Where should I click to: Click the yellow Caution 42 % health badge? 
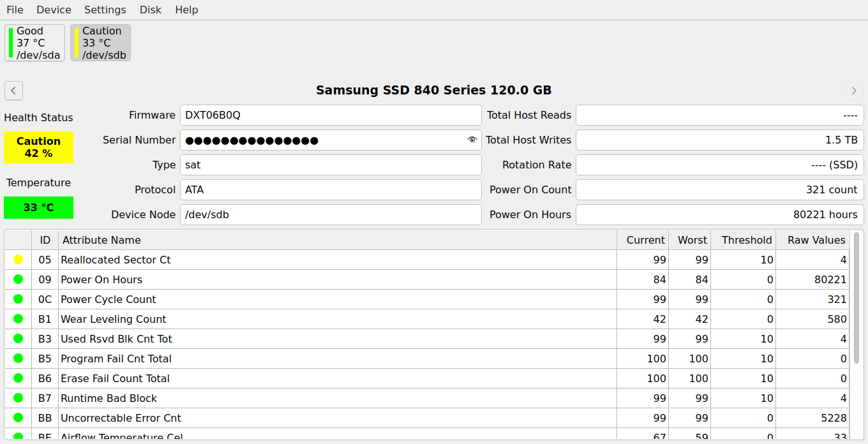38,147
